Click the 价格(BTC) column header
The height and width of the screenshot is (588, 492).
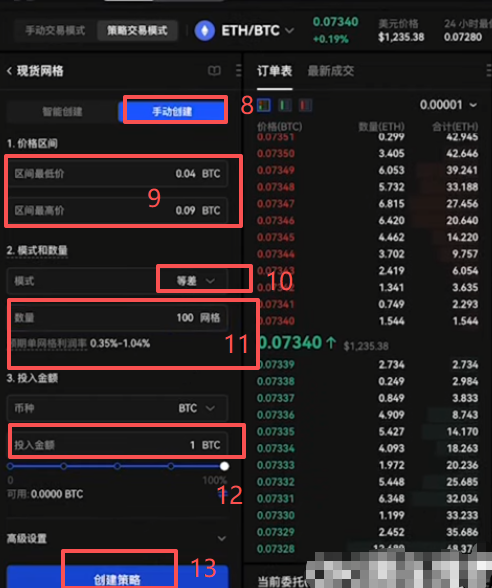coord(279,127)
